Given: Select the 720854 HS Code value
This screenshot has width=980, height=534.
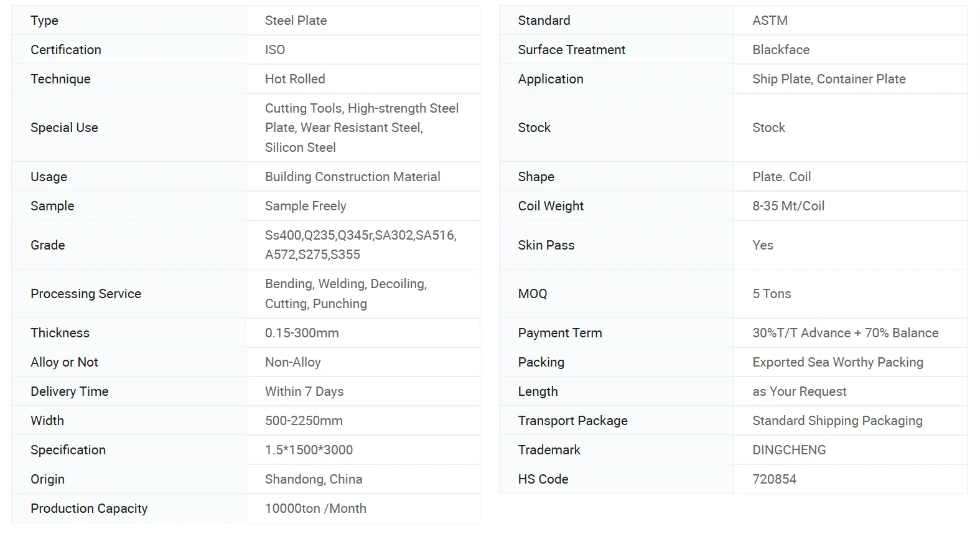Looking at the screenshot, I should [774, 479].
